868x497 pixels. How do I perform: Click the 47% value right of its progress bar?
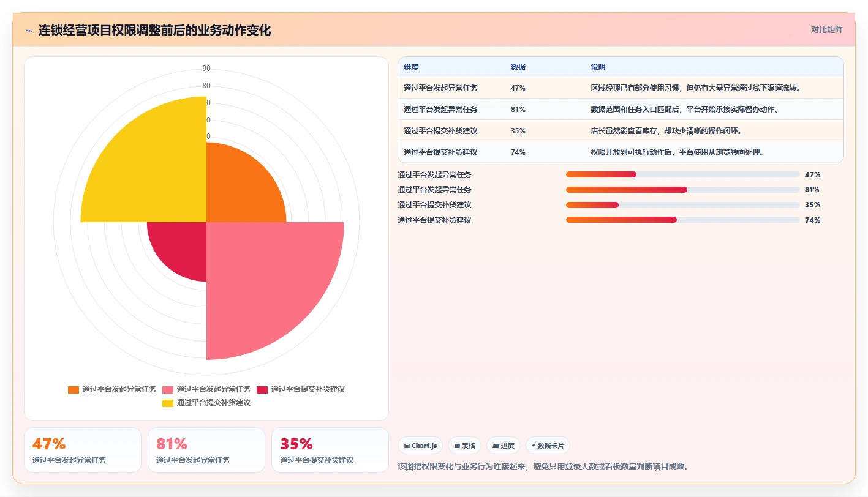click(812, 175)
